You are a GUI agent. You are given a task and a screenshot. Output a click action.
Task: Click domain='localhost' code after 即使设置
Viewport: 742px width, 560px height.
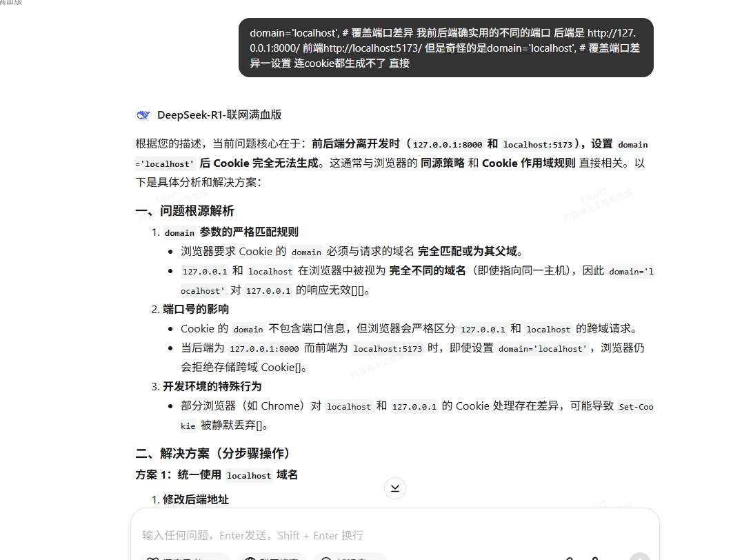click(x=542, y=349)
